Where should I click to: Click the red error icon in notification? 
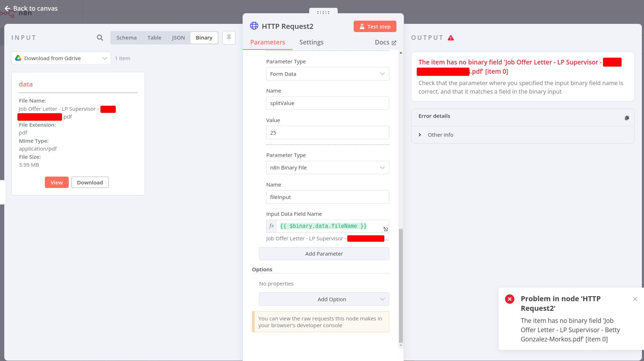point(510,299)
